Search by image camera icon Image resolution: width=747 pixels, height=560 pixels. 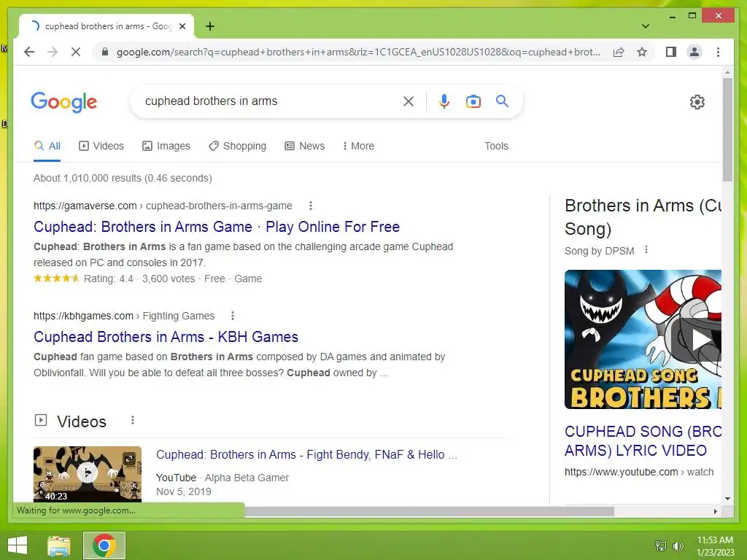pos(473,101)
